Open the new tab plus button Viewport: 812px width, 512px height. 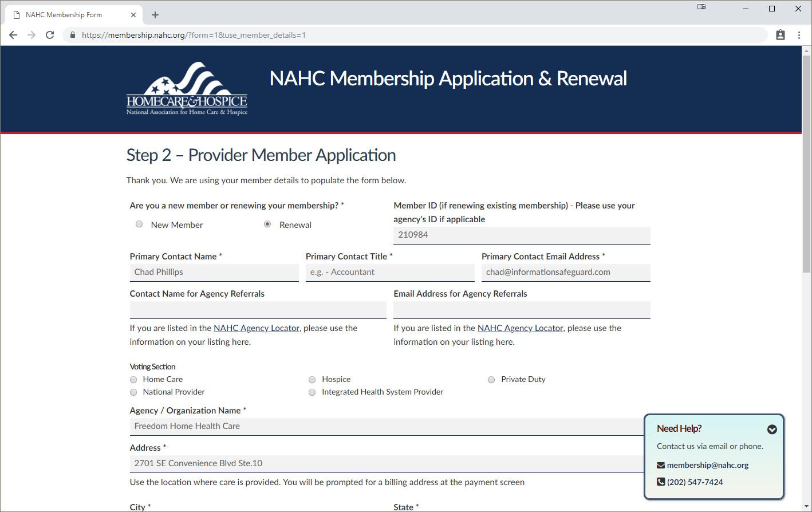pos(155,15)
